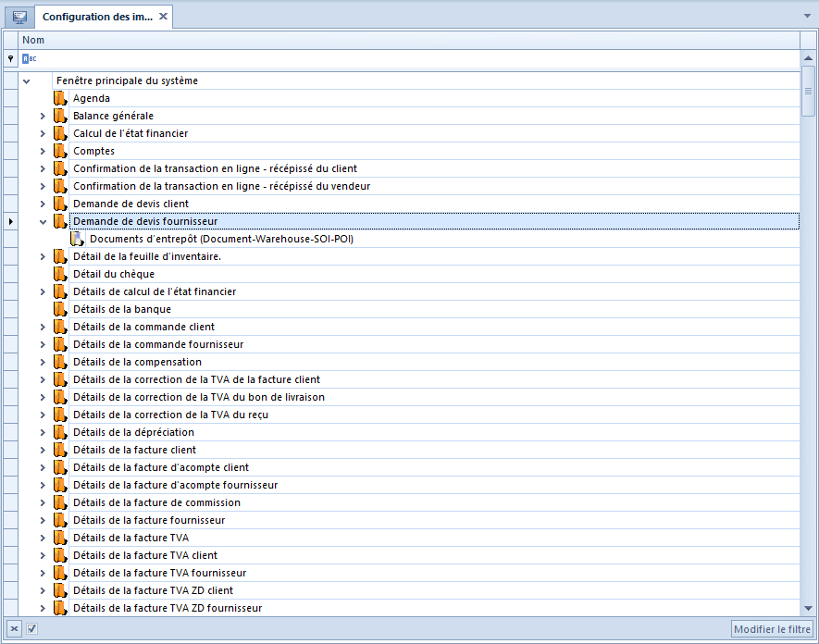This screenshot has width=819, height=644.
Task: Click the Comptes folder icon
Action: [x=60, y=151]
